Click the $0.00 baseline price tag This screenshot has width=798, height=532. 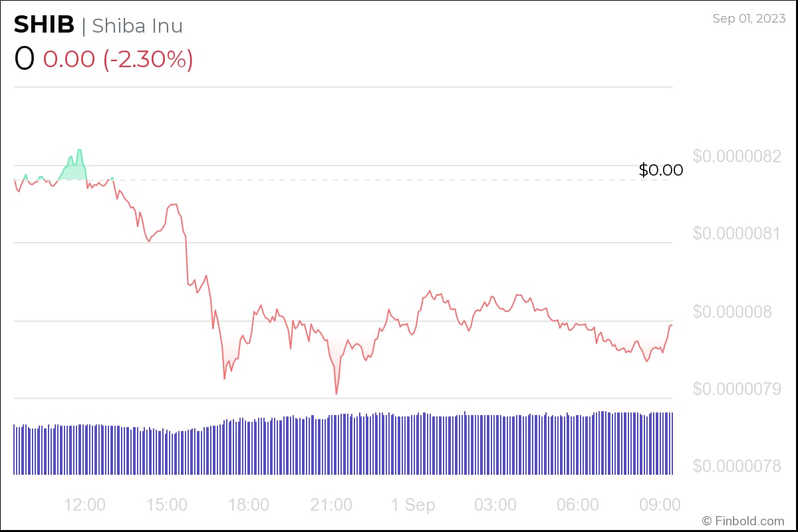pos(660,170)
